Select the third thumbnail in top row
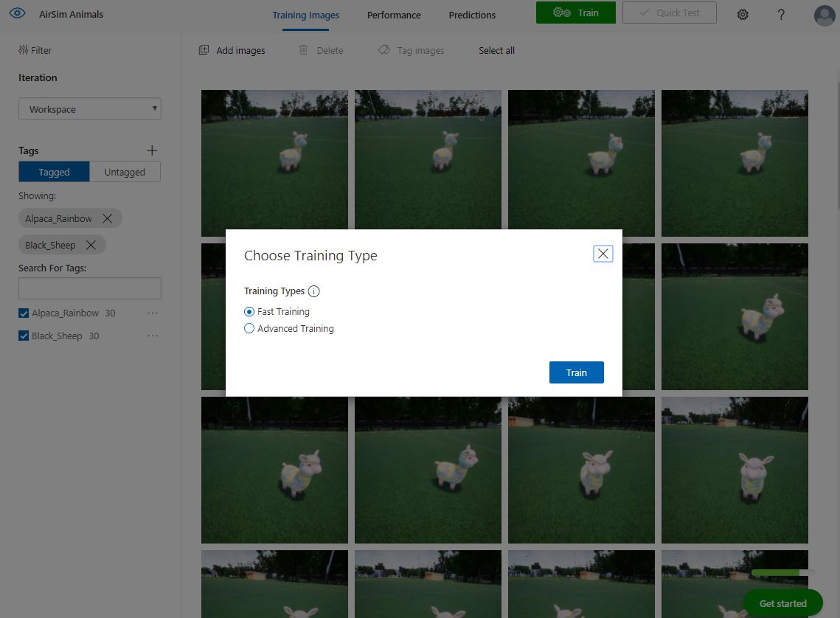This screenshot has height=618, width=840. [x=581, y=163]
